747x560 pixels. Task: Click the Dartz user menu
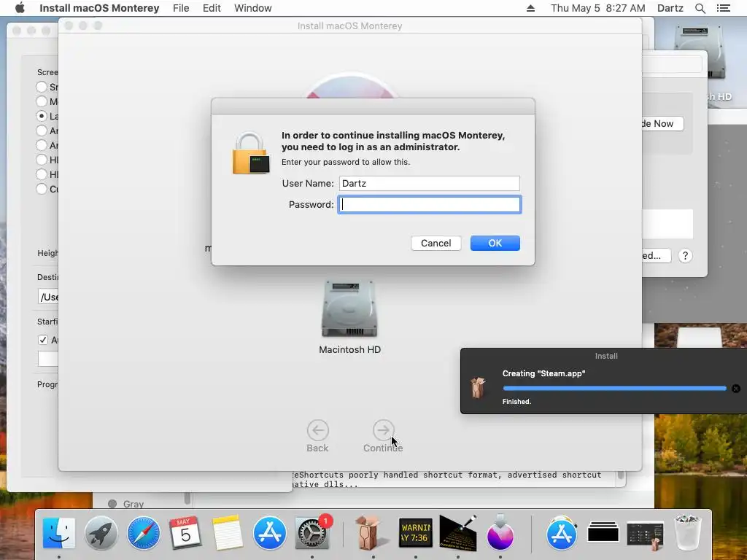[x=670, y=8]
